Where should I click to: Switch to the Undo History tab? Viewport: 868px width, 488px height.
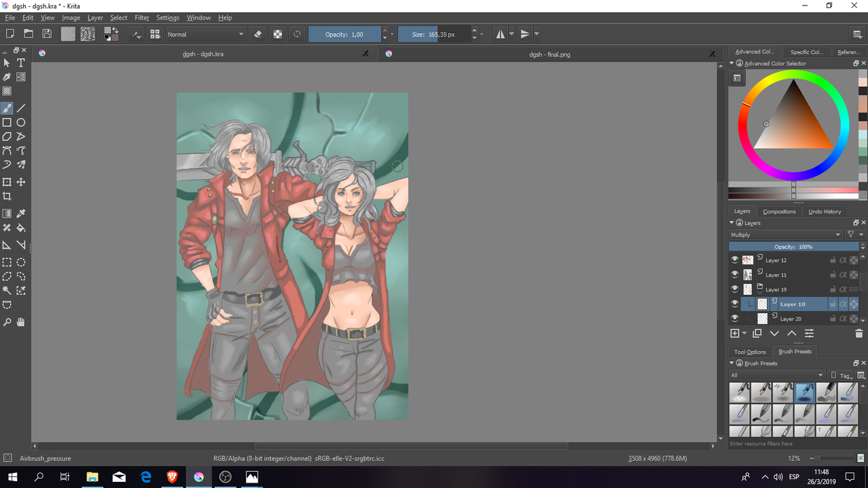coord(825,211)
